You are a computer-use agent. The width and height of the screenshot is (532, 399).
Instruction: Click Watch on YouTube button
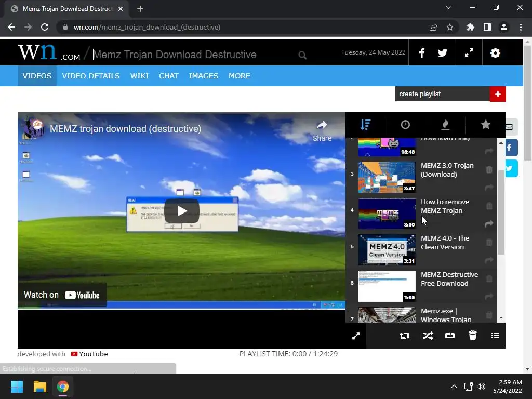click(62, 295)
